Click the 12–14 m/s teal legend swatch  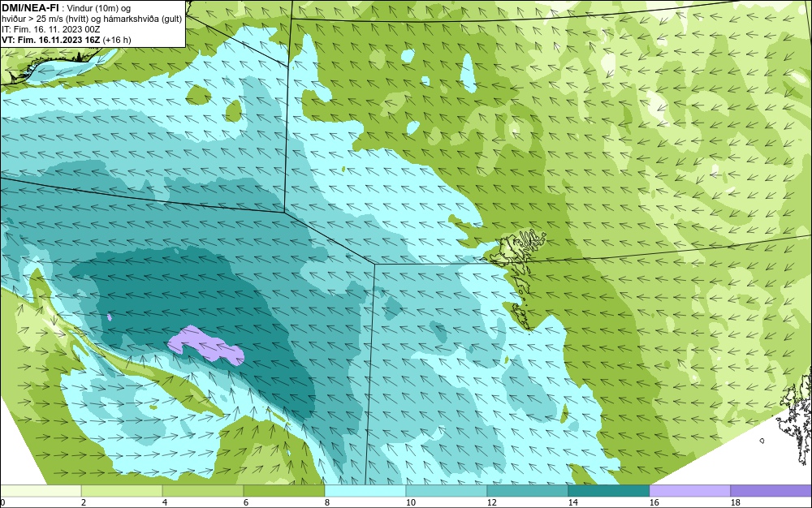(528, 491)
